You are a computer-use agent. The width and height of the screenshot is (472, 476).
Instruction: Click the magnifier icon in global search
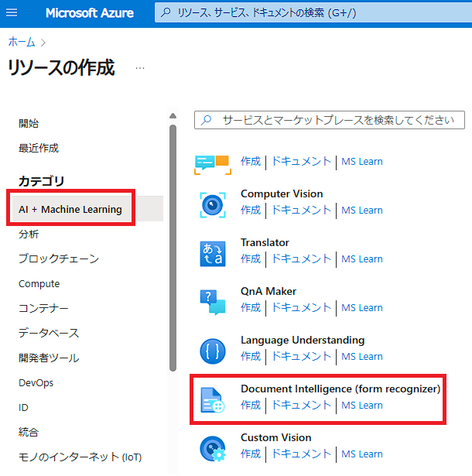pyautogui.click(x=166, y=12)
